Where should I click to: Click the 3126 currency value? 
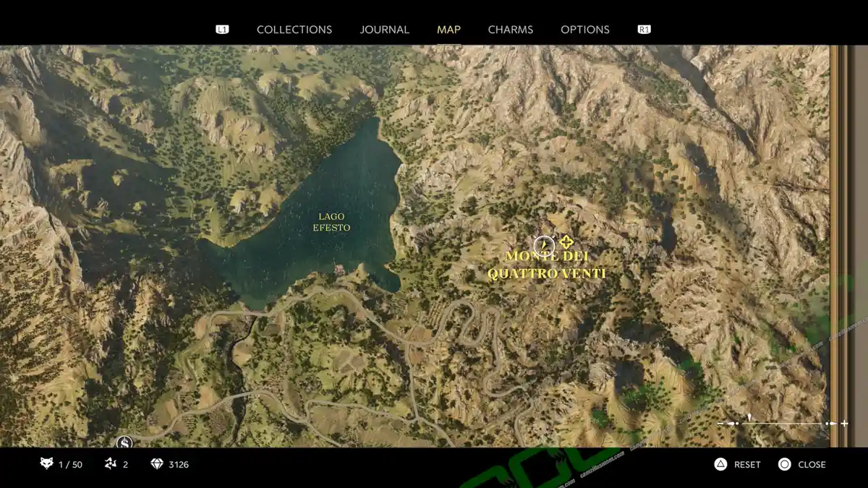point(179,465)
